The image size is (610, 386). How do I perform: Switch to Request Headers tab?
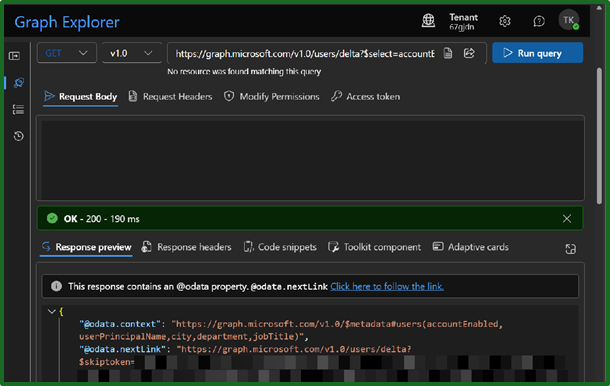[170, 96]
